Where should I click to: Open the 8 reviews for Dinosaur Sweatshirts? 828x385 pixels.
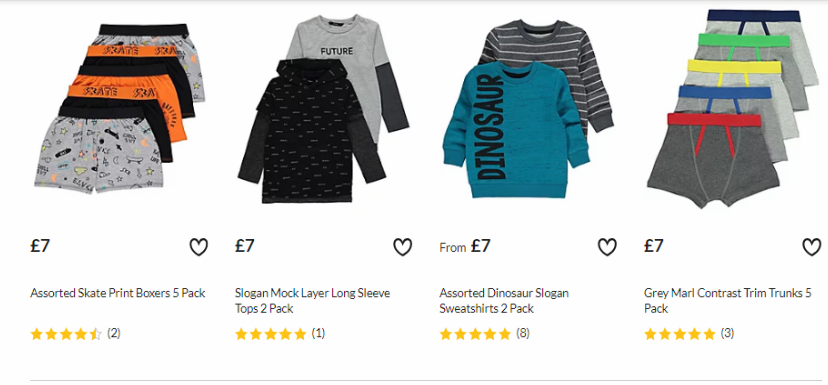(x=523, y=333)
